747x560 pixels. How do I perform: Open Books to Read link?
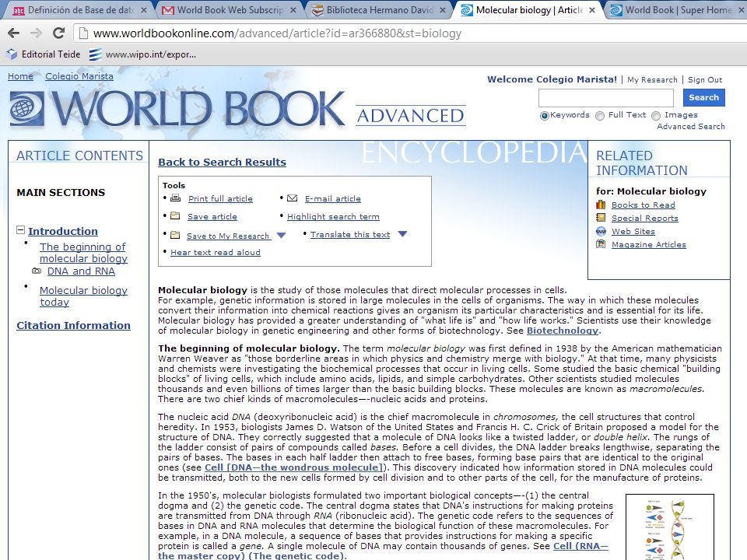(644, 205)
